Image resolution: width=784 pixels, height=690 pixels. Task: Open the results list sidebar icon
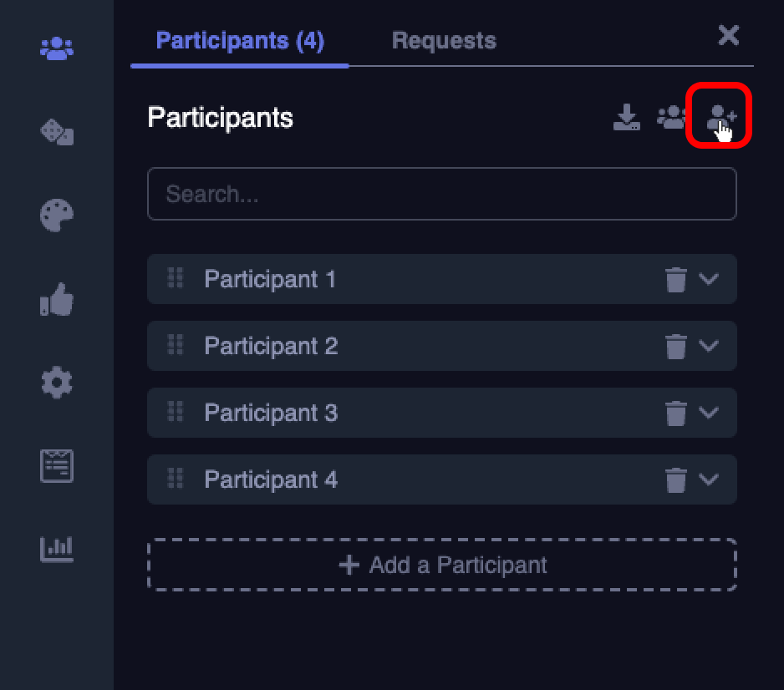pyautogui.click(x=57, y=465)
